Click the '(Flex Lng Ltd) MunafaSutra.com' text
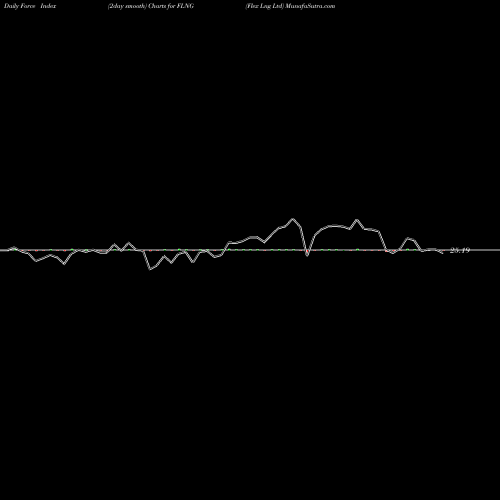 pyautogui.click(x=290, y=6)
